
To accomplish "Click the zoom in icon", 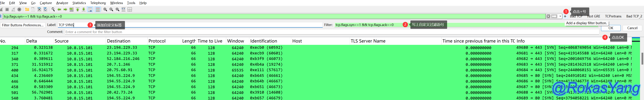I will coord(105,10).
